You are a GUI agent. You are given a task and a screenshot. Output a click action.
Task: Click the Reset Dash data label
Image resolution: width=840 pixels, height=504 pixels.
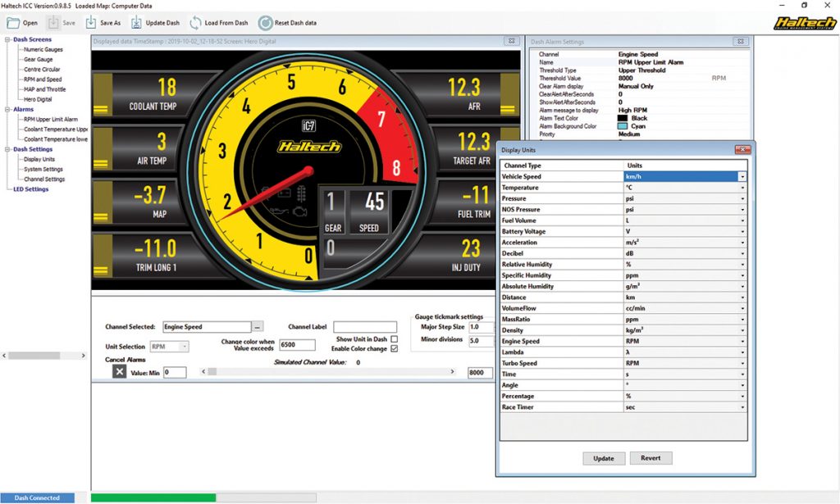point(295,23)
